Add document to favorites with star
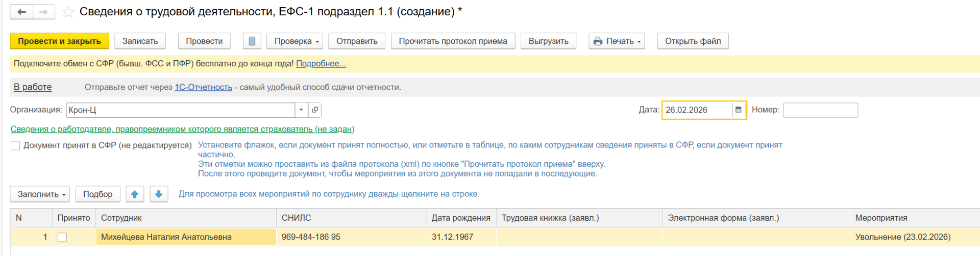This screenshot has height=256, width=980. tap(68, 12)
